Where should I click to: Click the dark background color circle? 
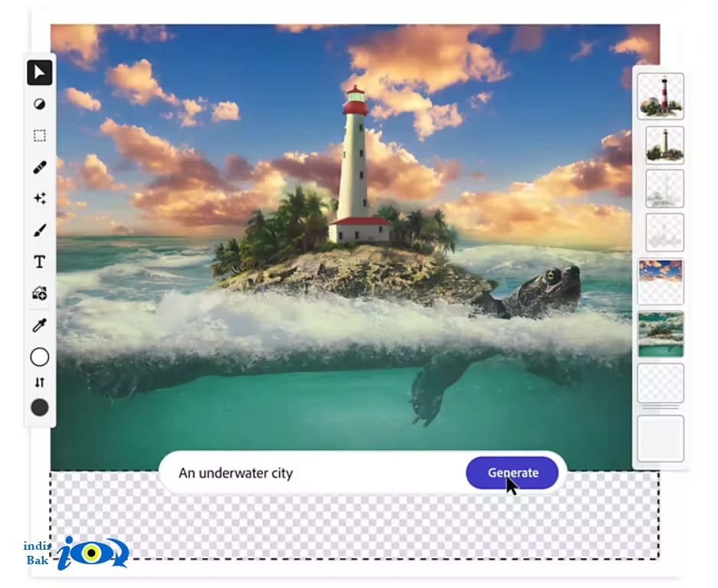tap(39, 408)
